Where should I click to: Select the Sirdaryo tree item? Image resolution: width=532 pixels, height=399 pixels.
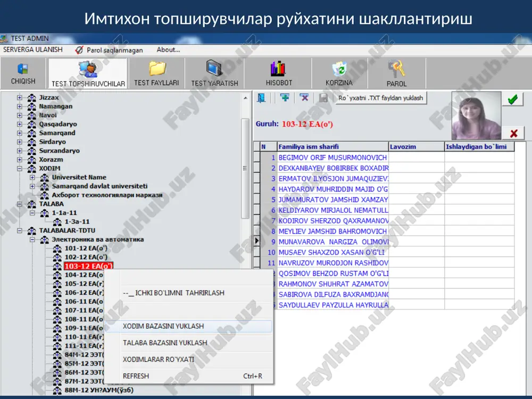coord(52,142)
